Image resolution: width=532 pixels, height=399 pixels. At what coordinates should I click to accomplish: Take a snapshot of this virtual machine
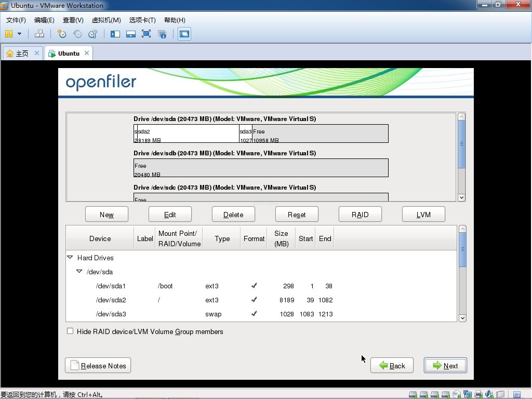click(x=61, y=34)
